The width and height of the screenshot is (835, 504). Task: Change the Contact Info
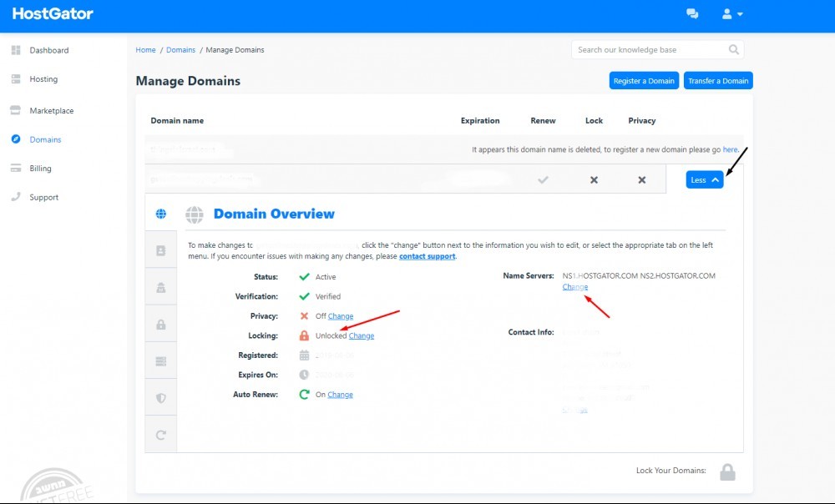click(575, 410)
